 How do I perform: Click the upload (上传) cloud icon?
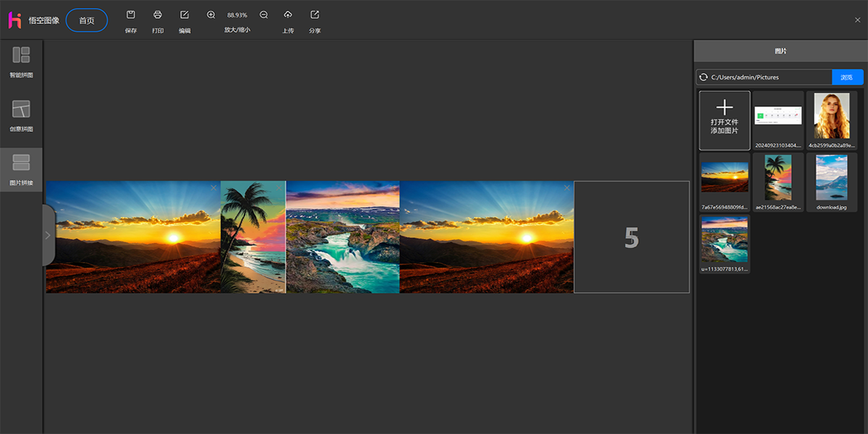(x=288, y=14)
